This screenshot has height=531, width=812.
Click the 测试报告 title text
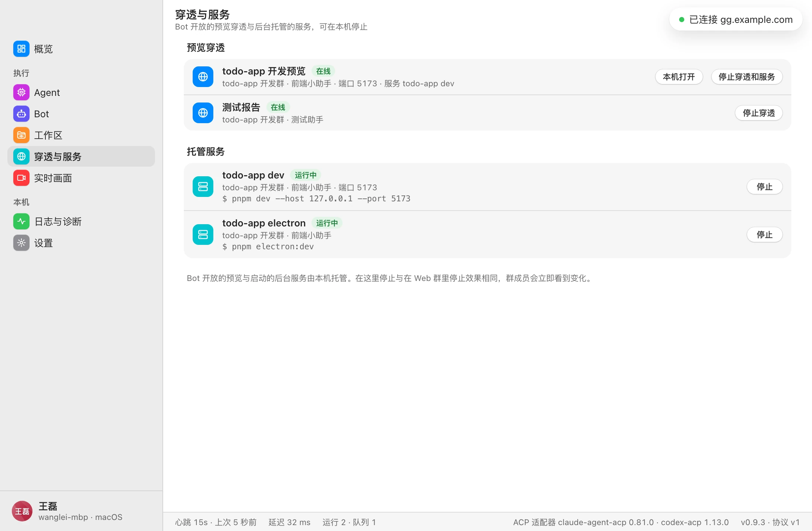241,107
